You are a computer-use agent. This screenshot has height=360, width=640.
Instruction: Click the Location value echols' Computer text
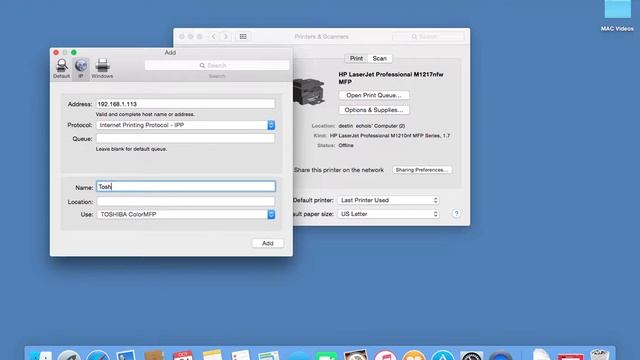pyautogui.click(x=371, y=126)
